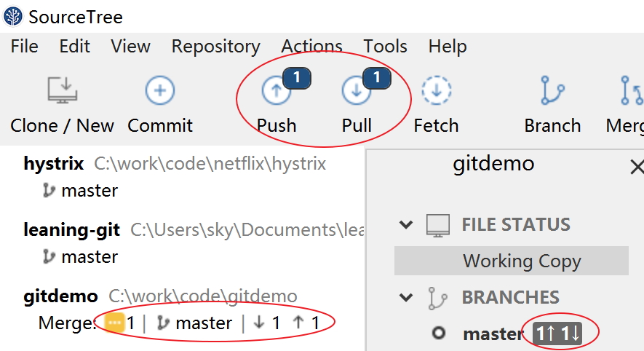Image resolution: width=644 pixels, height=351 pixels.
Task: Collapse the FILE STATUS section
Action: pyautogui.click(x=406, y=224)
